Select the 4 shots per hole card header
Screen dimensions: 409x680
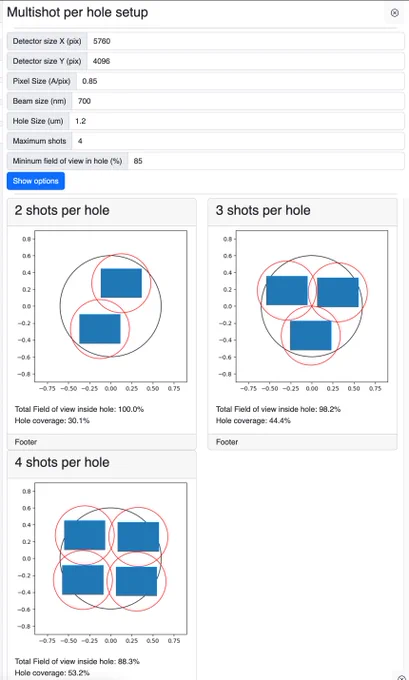(101, 463)
